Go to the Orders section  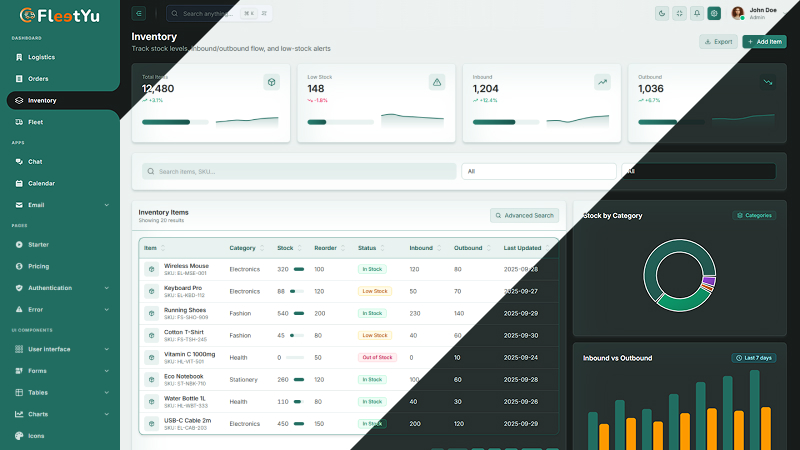[38, 79]
